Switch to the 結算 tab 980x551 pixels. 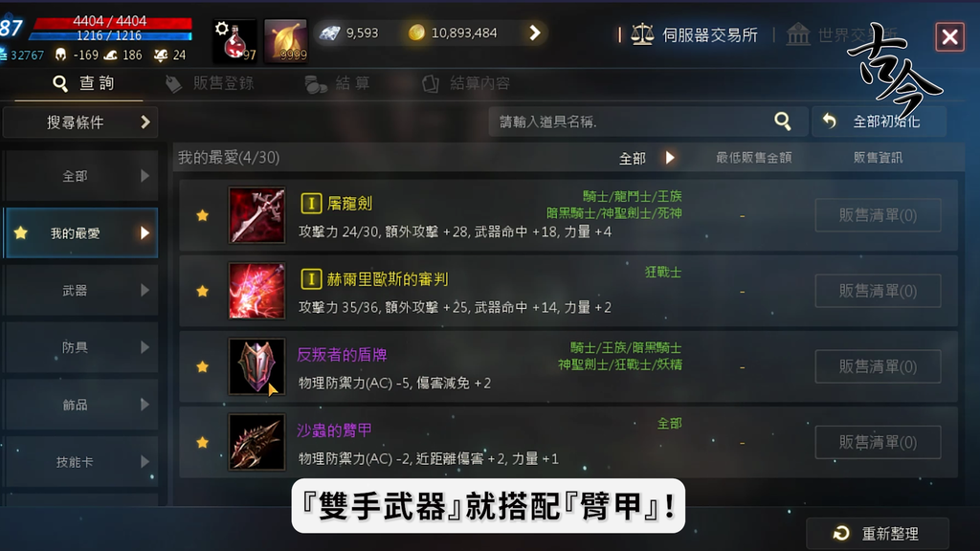[338, 84]
